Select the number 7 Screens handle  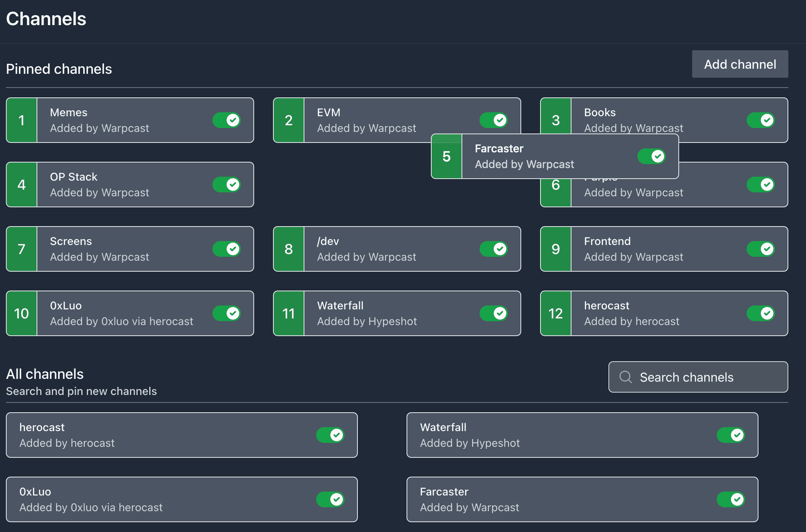click(x=22, y=249)
